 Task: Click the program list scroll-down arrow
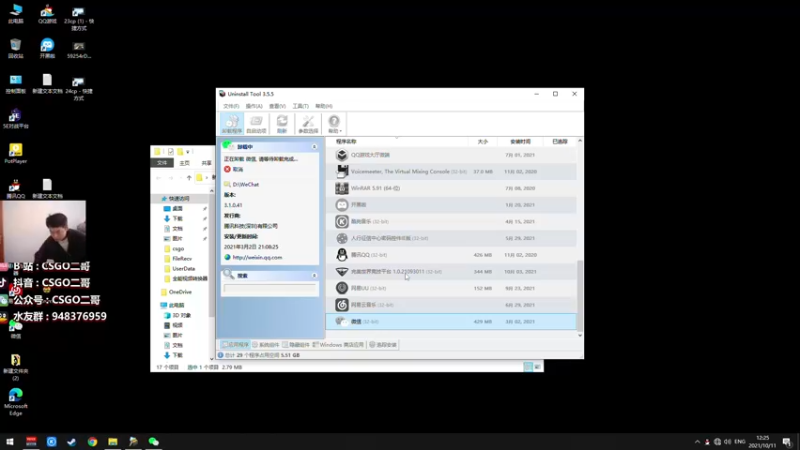[x=580, y=335]
